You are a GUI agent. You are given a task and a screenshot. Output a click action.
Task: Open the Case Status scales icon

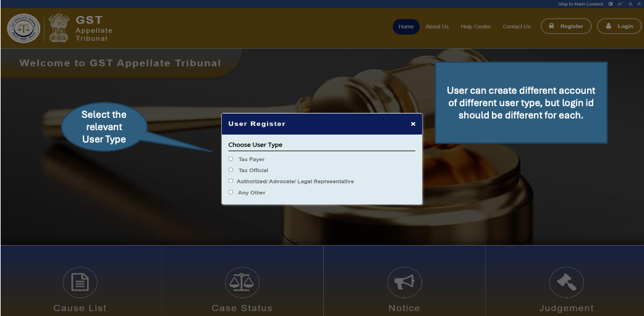[x=242, y=282]
